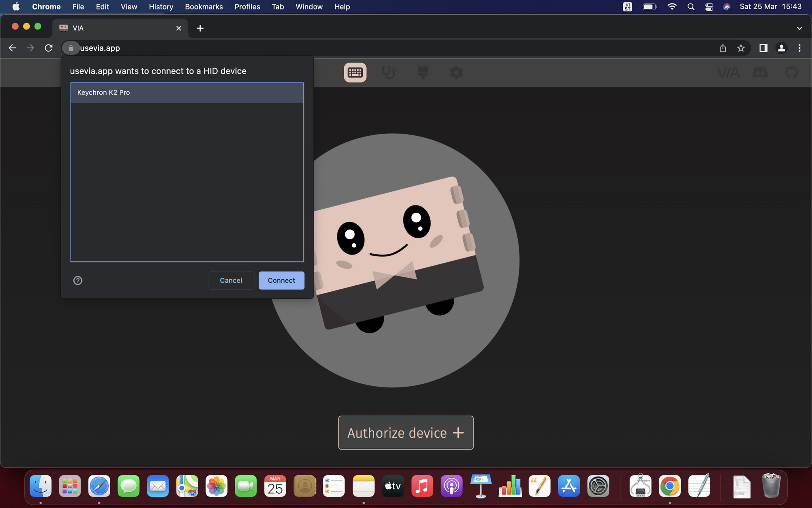
Task: Click the Discord logo icon
Action: coord(760,73)
